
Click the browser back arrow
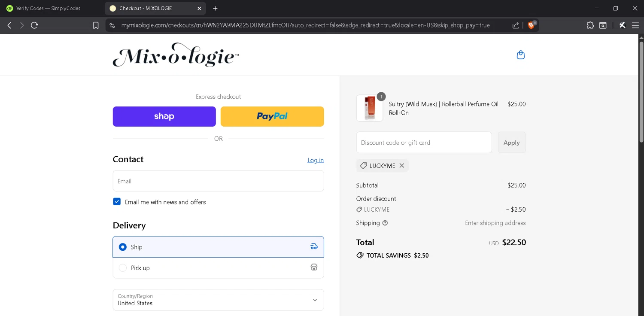coord(9,25)
